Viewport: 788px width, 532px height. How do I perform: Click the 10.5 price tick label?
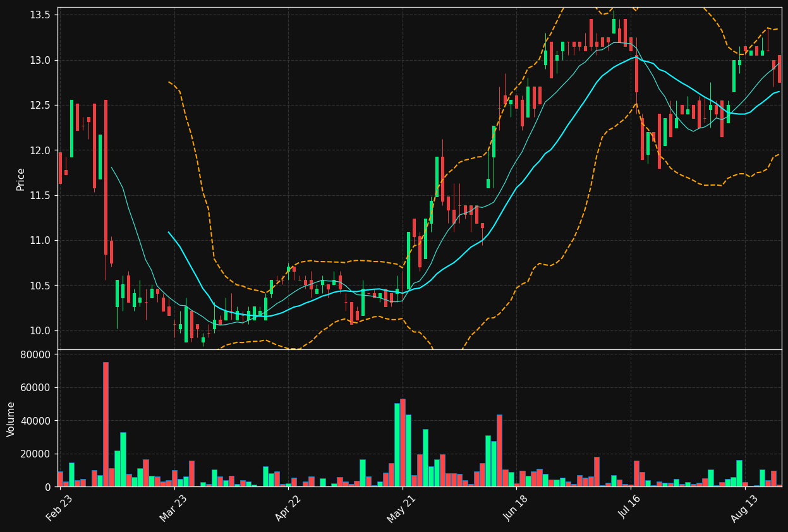point(41,286)
